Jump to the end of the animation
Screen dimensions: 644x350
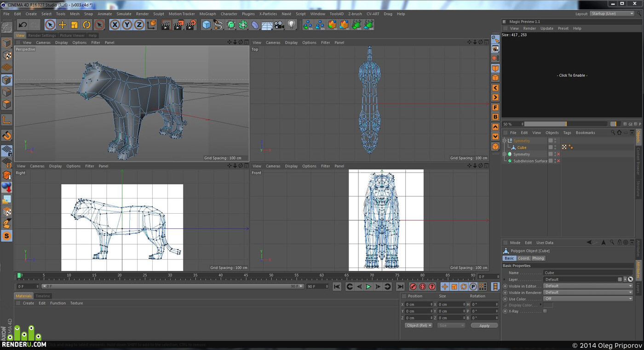pyautogui.click(x=400, y=287)
